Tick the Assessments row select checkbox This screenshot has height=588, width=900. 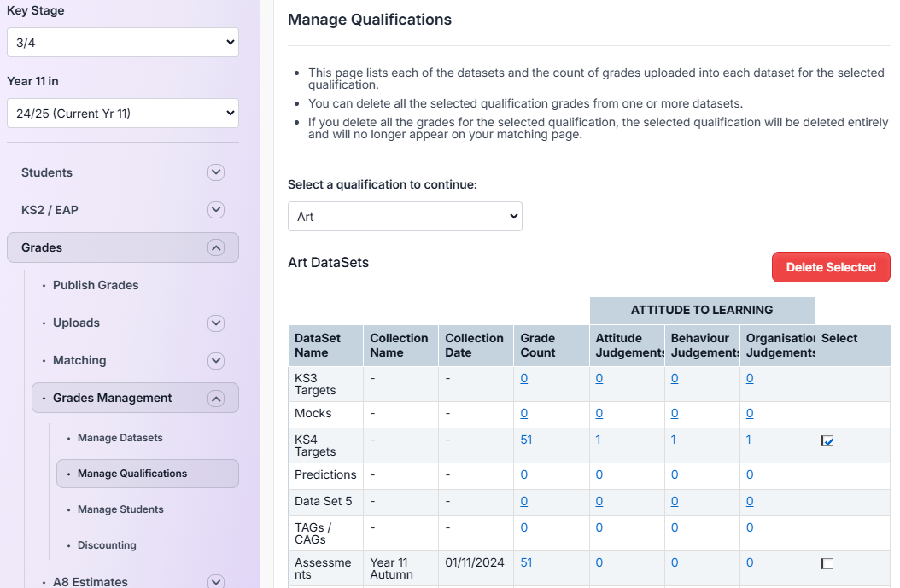[x=827, y=563]
